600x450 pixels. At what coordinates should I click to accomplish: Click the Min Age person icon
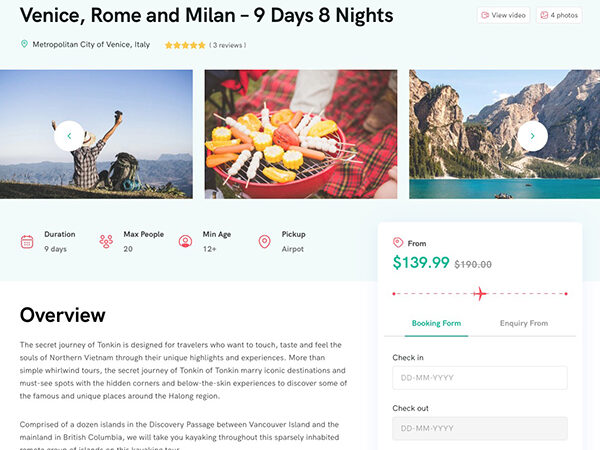[x=185, y=241]
